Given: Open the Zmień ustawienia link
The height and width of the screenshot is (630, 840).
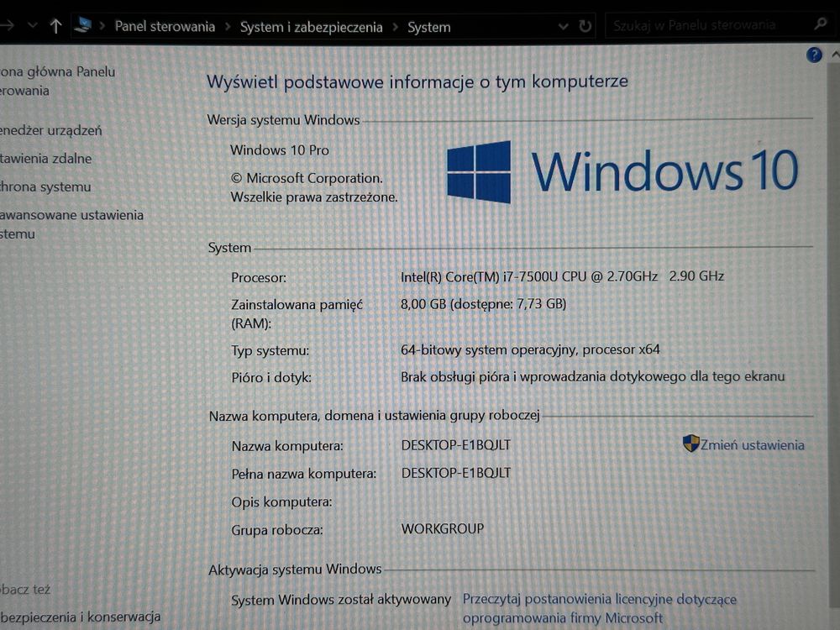Looking at the screenshot, I should (x=752, y=444).
